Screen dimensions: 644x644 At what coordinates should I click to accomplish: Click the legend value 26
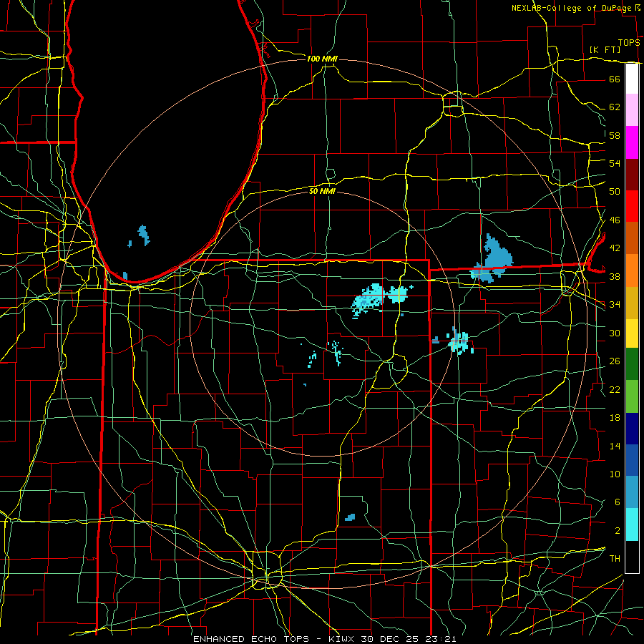point(615,361)
